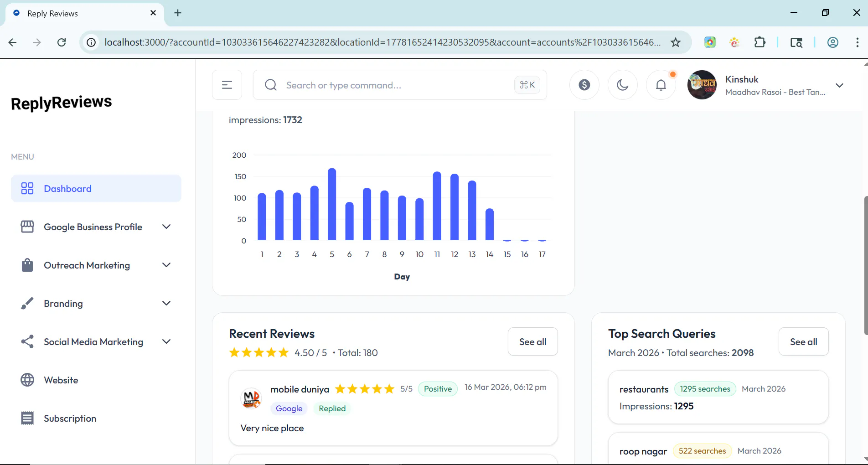
Task: View site information icon in address bar
Action: coord(91,42)
